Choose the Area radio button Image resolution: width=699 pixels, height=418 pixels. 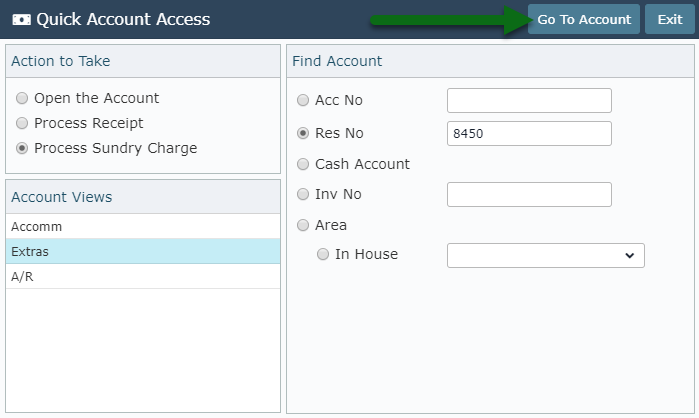[x=303, y=225]
